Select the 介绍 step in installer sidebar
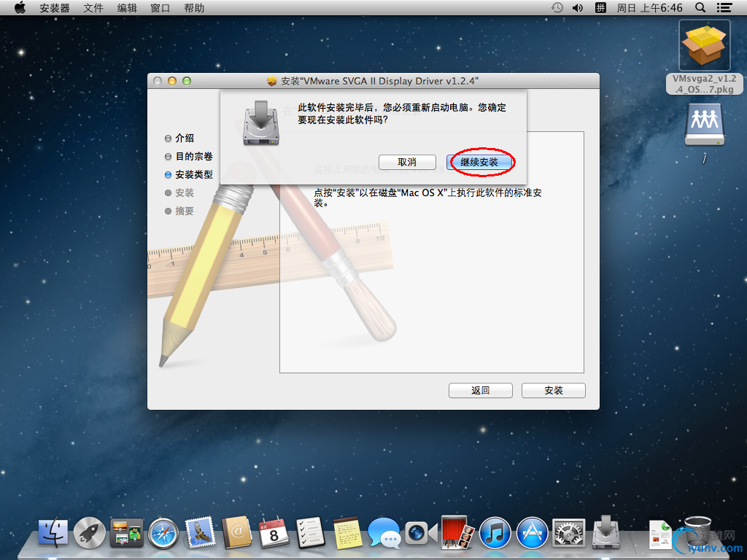The height and width of the screenshot is (560, 747). (185, 138)
